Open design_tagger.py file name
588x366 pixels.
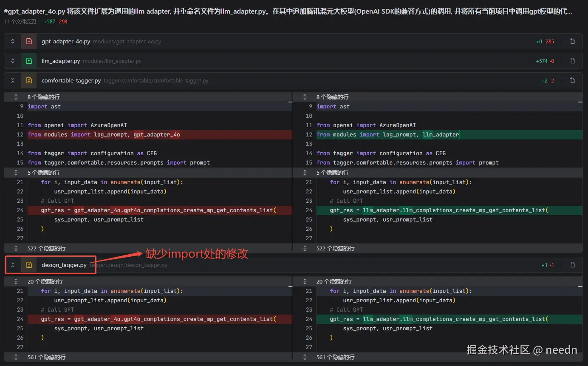(64, 265)
